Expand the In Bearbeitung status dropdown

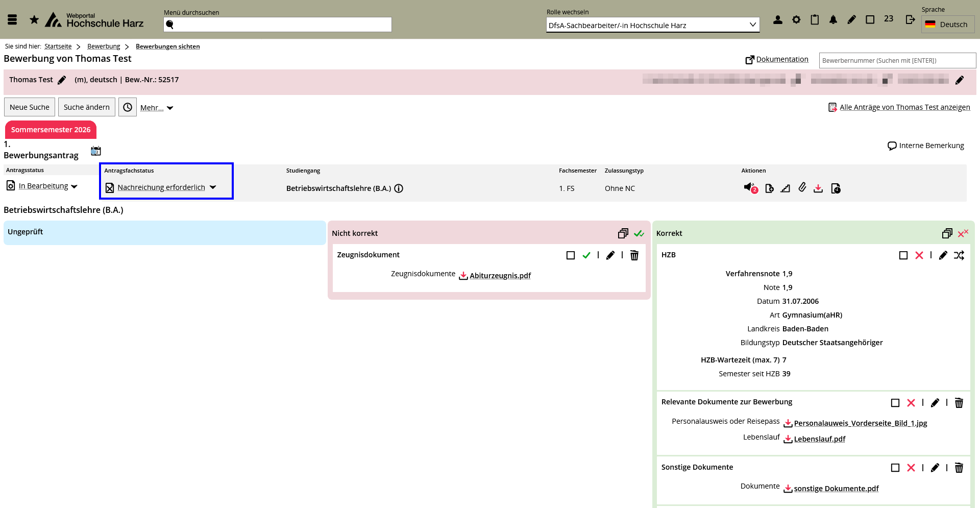tap(75, 186)
